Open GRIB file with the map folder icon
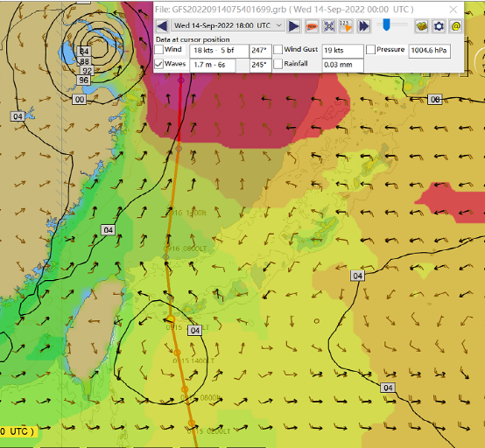 click(421, 25)
